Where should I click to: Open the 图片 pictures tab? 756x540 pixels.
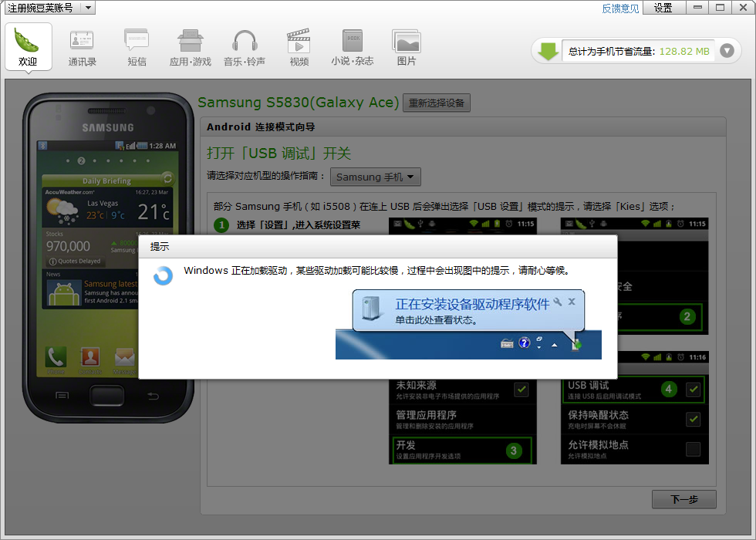[407, 47]
